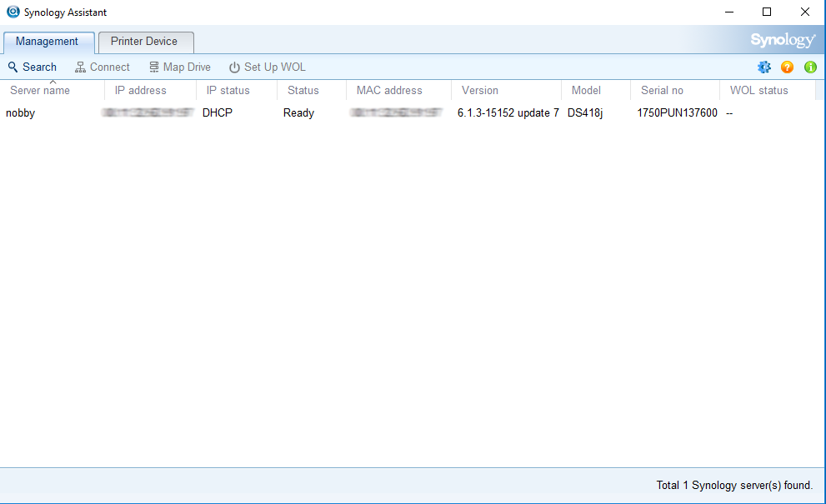Image resolution: width=826 pixels, height=504 pixels.
Task: Maximize the Synology Assistant window
Action: [767, 12]
